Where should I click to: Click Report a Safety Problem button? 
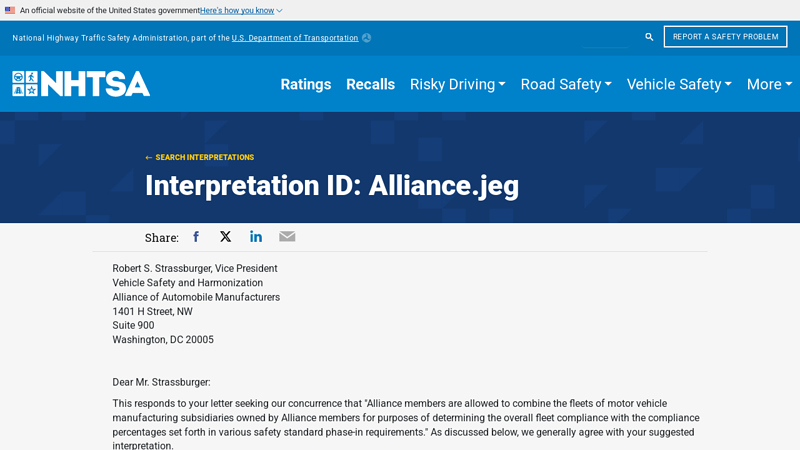click(x=725, y=37)
